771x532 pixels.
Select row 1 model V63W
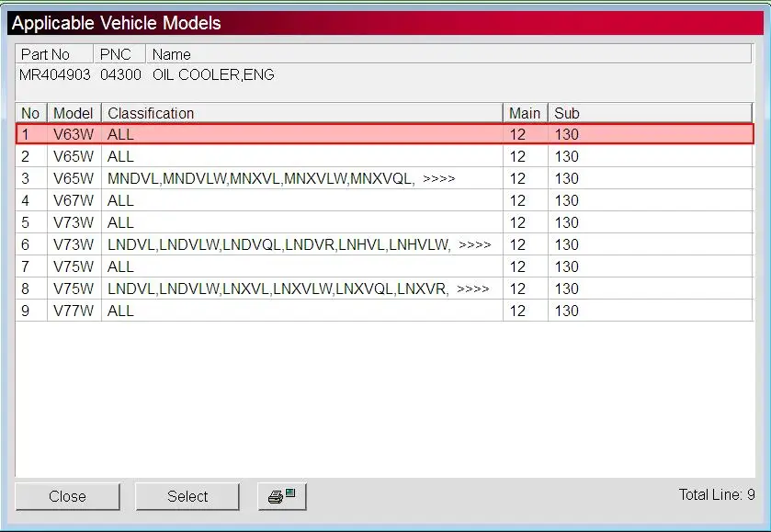click(384, 134)
